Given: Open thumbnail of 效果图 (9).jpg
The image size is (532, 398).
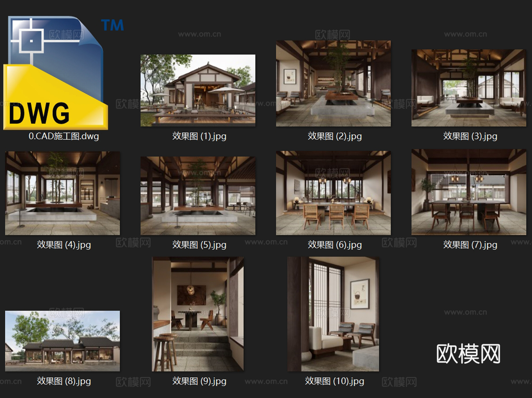Looking at the screenshot, I should click(x=198, y=314).
